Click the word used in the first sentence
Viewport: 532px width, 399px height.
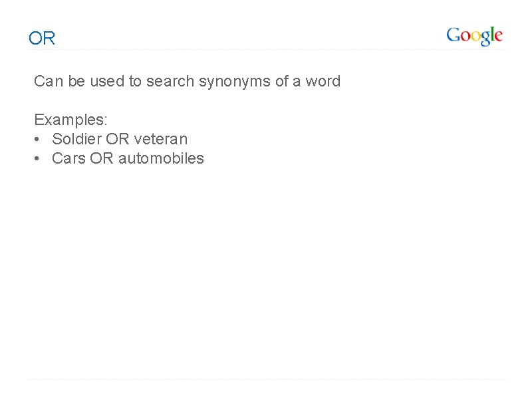click(107, 81)
